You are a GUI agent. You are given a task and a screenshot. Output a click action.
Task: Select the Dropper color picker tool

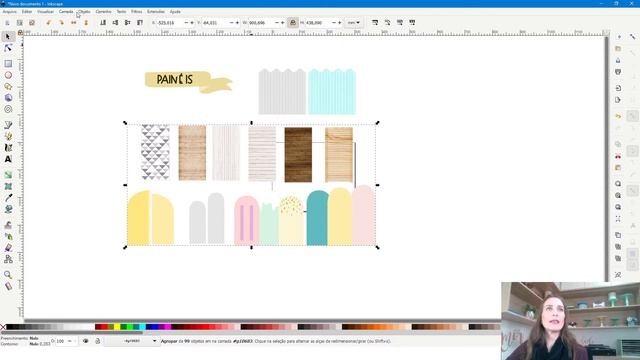click(x=8, y=198)
